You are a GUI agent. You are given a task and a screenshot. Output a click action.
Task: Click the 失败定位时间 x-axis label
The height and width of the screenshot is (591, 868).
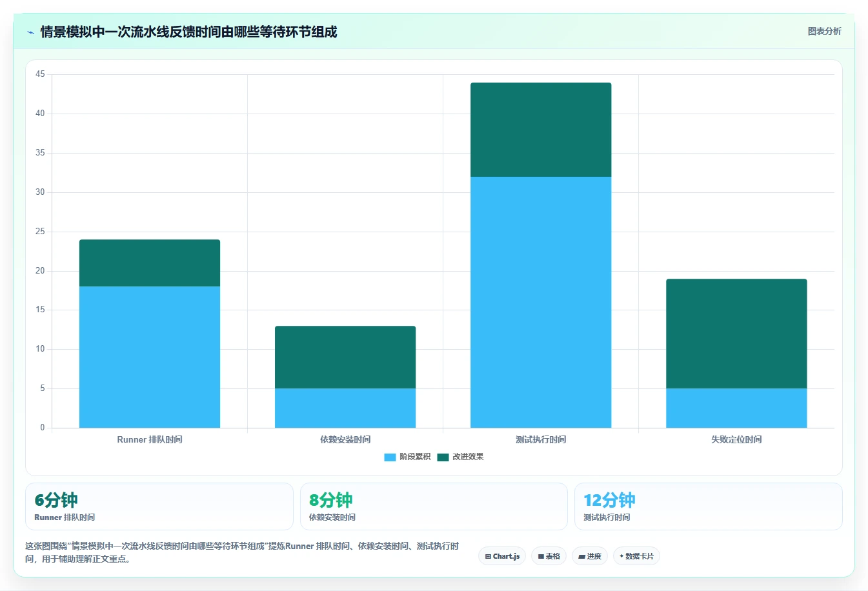click(x=736, y=439)
